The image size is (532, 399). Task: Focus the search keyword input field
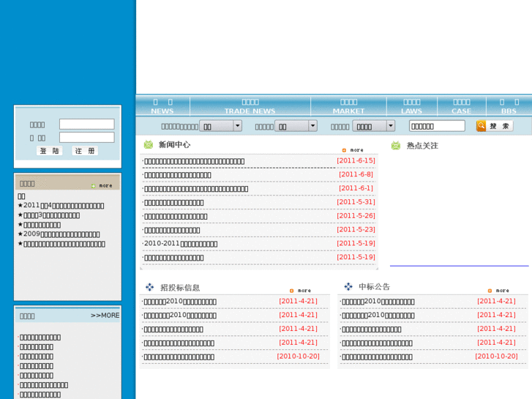437,126
